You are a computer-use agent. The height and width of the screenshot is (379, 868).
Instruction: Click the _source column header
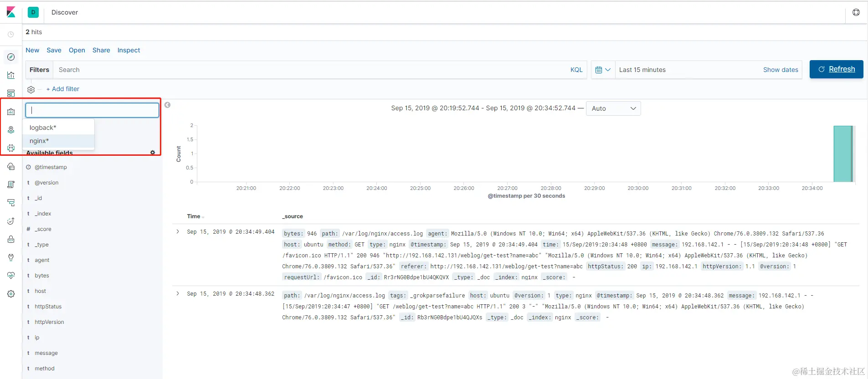click(293, 216)
